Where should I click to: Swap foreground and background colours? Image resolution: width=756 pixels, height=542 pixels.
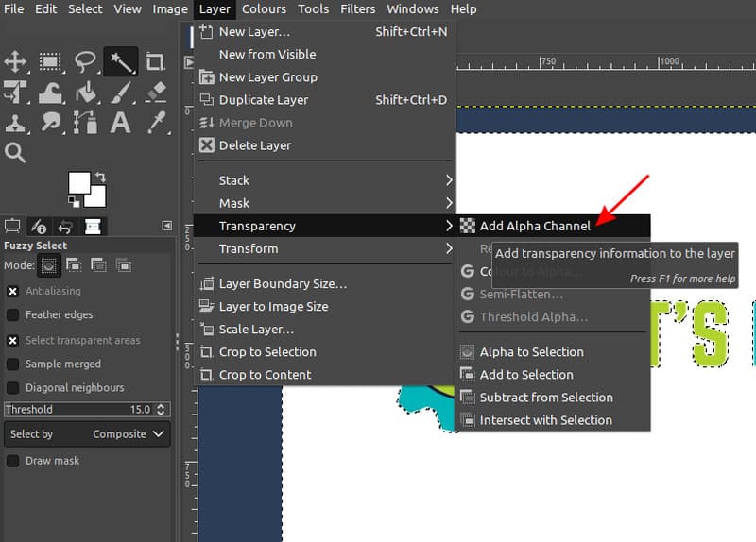(99, 177)
